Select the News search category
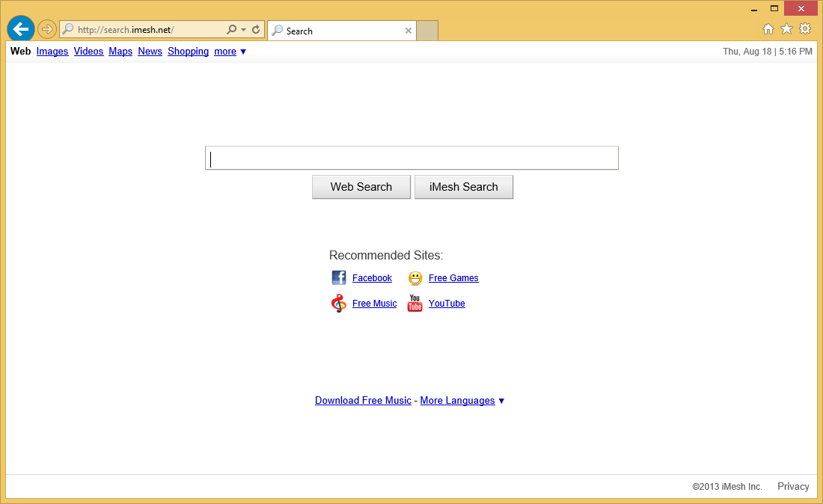Image resolution: width=823 pixels, height=504 pixels. [150, 52]
